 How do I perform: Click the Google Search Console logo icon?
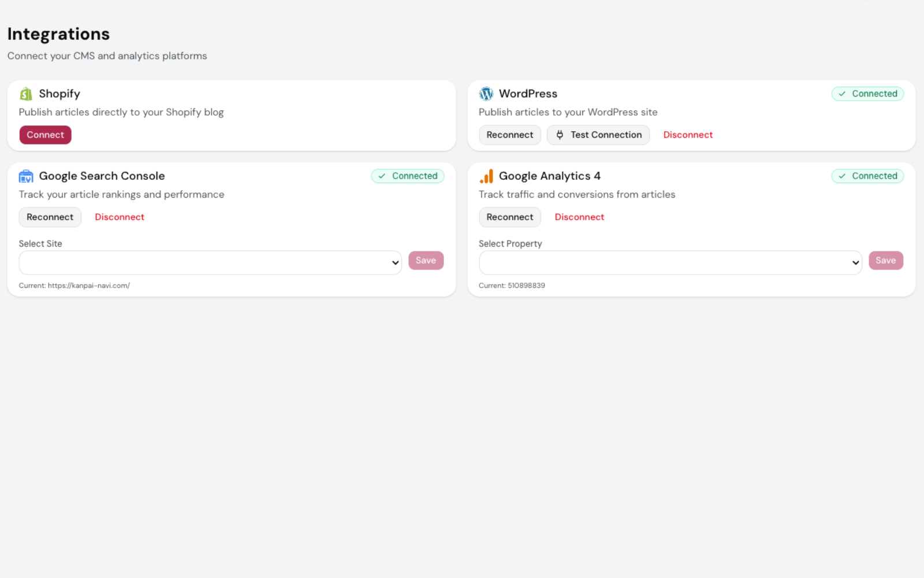[26, 176]
